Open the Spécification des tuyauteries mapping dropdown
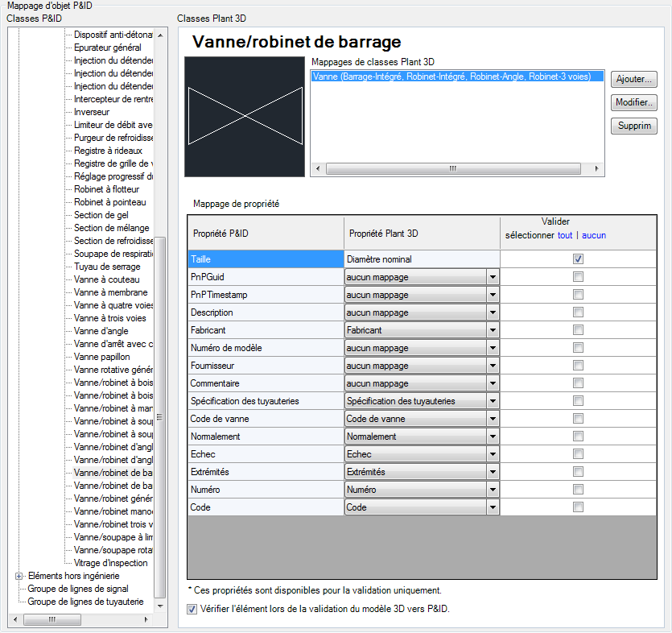Image resolution: width=672 pixels, height=633 pixels. coord(493,401)
